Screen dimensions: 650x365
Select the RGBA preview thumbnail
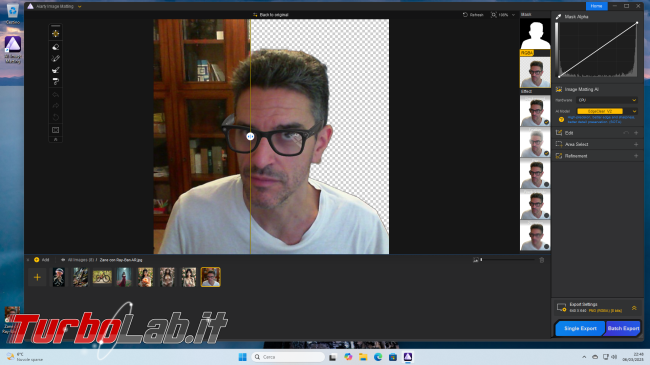(535, 72)
